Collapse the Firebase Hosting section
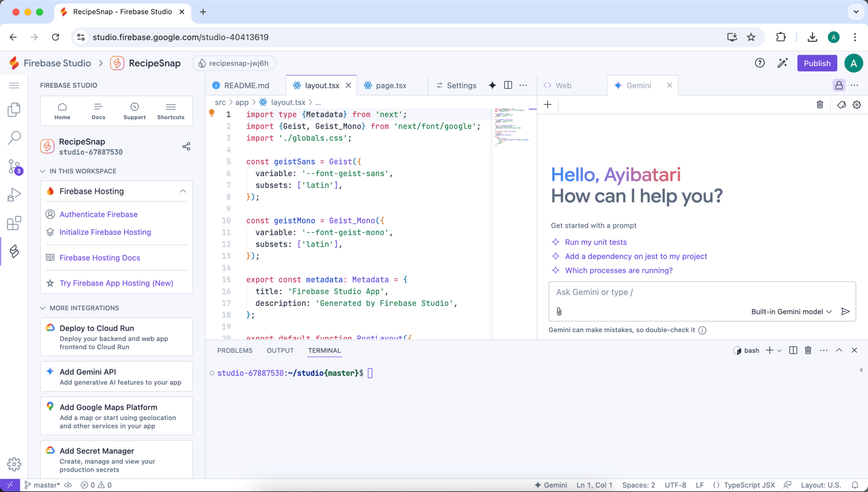This screenshot has height=492, width=868. point(183,191)
